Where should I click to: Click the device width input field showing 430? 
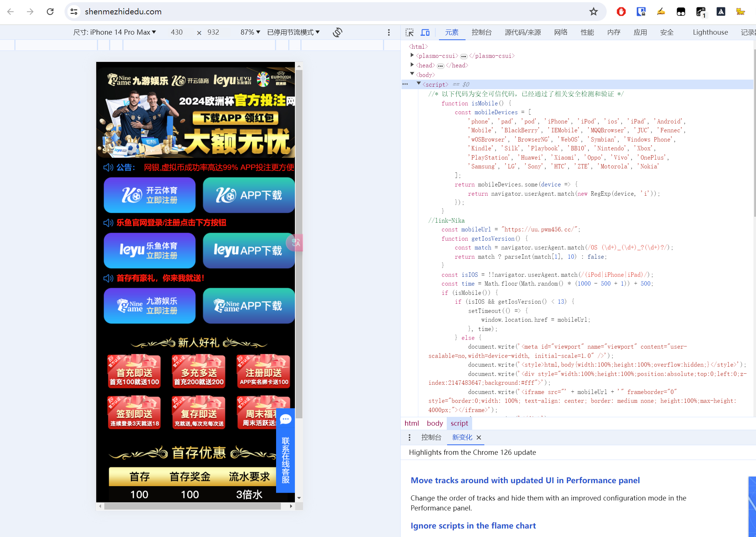(x=177, y=32)
